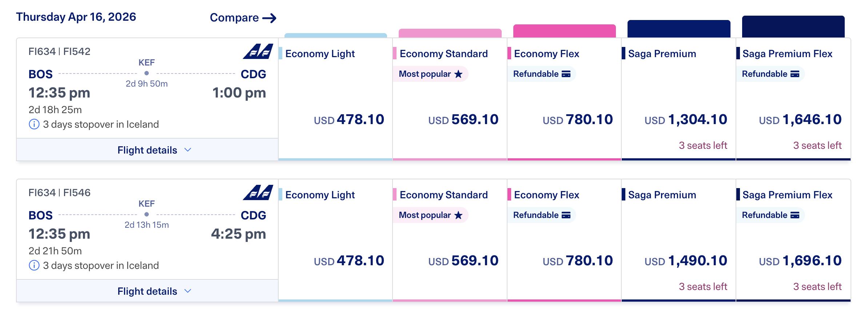Screen dimensions: 868x318
Task: Click KEF stopover dot on first flight route
Action: click(x=147, y=73)
